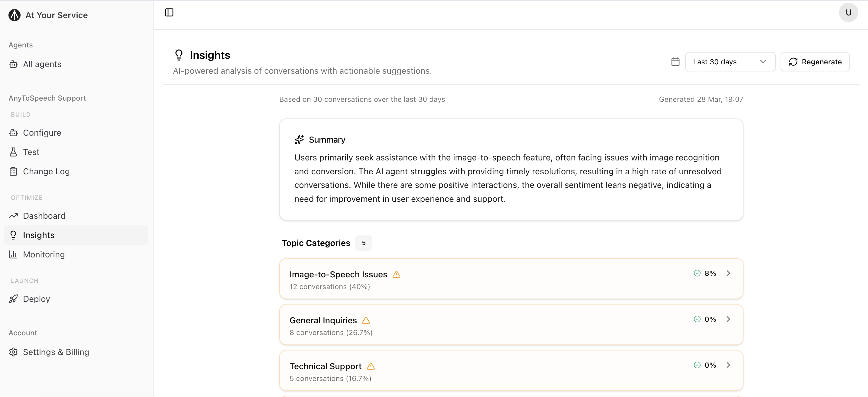Image resolution: width=868 pixels, height=397 pixels.
Task: Open the Configure page
Action: coord(42,133)
